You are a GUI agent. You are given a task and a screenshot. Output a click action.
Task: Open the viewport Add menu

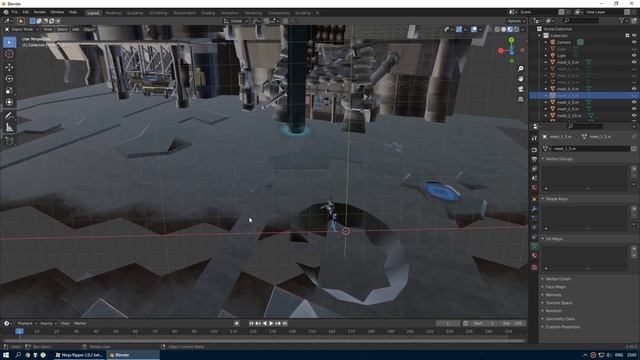tap(76, 29)
